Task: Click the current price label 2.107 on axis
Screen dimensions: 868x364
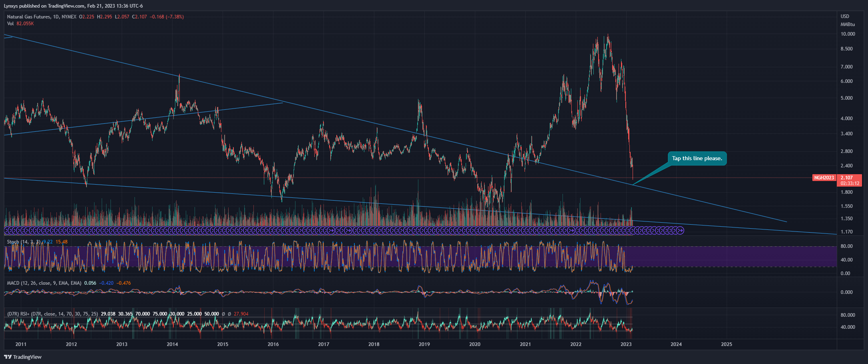Action: click(847, 177)
